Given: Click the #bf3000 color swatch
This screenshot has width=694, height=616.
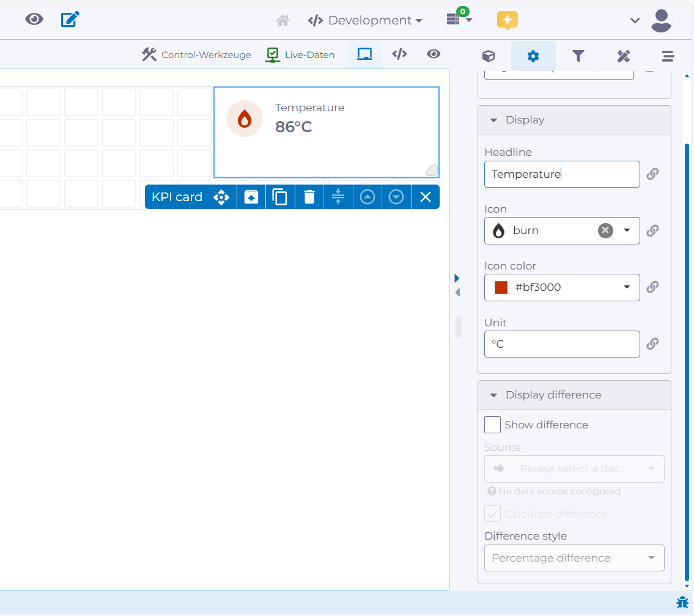Looking at the screenshot, I should [500, 287].
